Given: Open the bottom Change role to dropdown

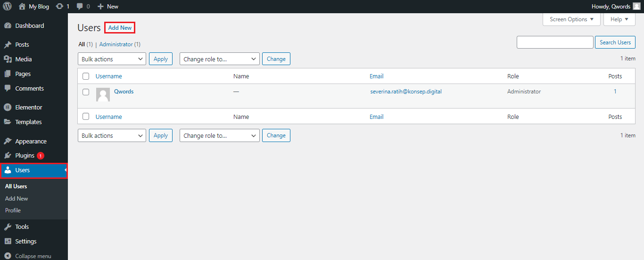Looking at the screenshot, I should 220,135.
